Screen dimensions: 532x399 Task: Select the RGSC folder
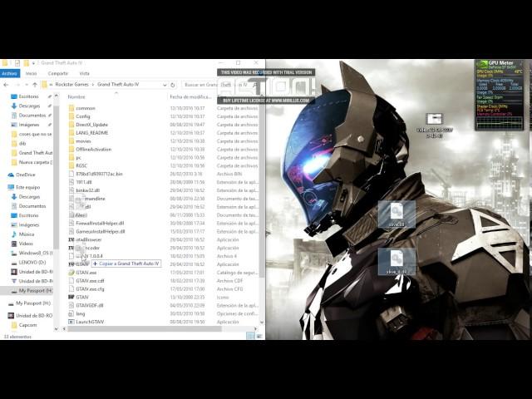click(81, 165)
